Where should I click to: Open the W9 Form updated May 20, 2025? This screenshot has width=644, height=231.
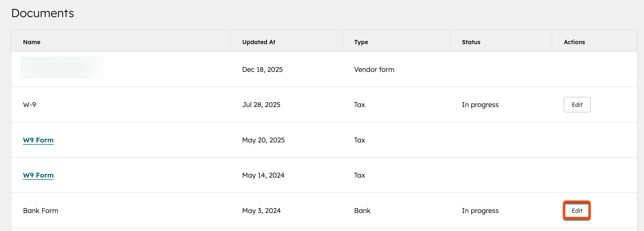coord(38,140)
